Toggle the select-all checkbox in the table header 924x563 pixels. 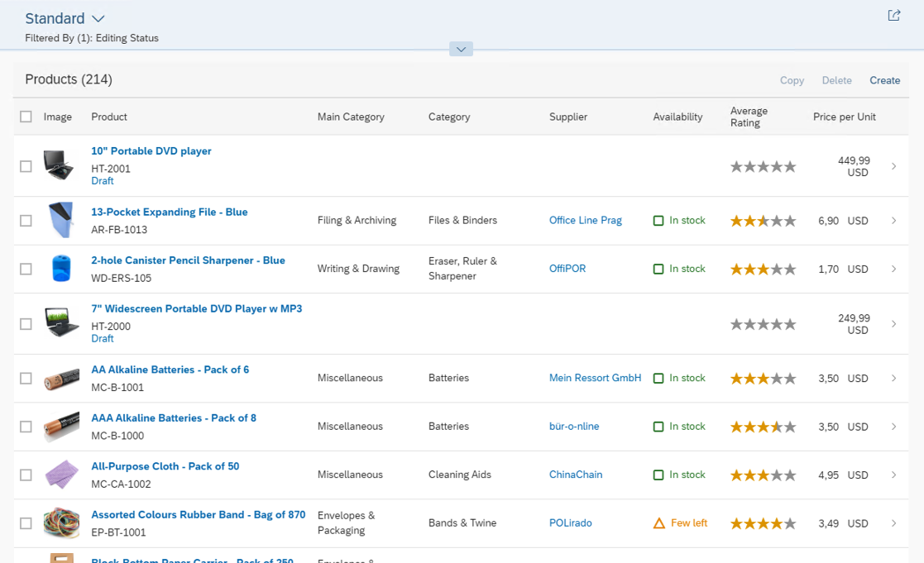coord(26,117)
